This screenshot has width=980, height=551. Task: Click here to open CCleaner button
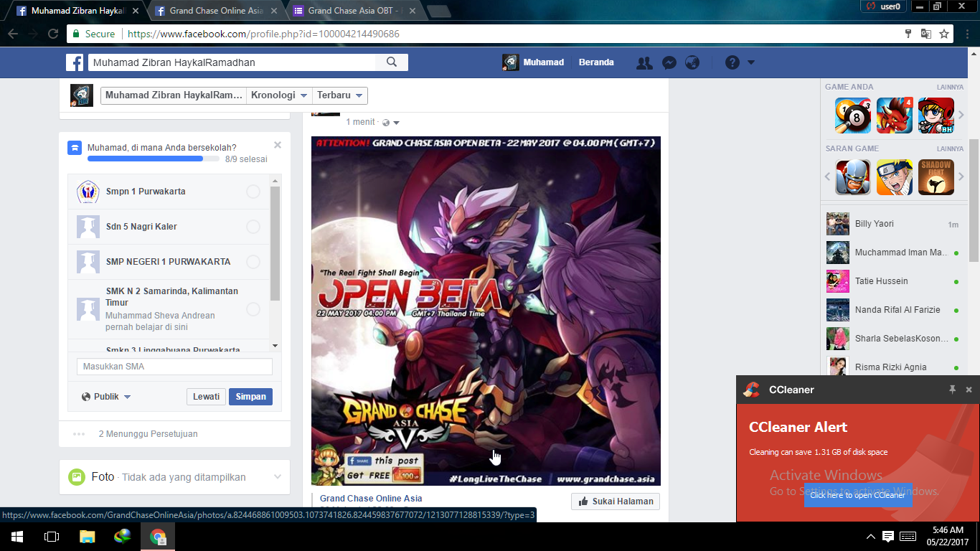(858, 495)
